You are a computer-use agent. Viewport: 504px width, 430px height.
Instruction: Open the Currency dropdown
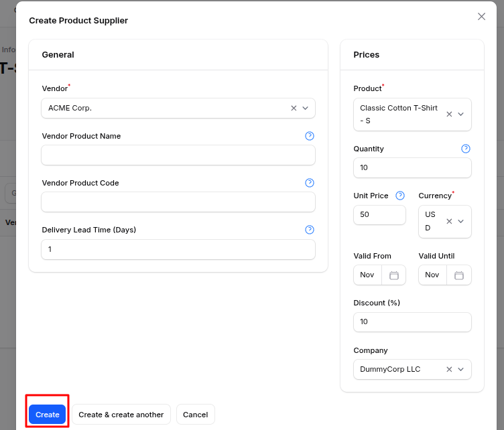tap(461, 222)
